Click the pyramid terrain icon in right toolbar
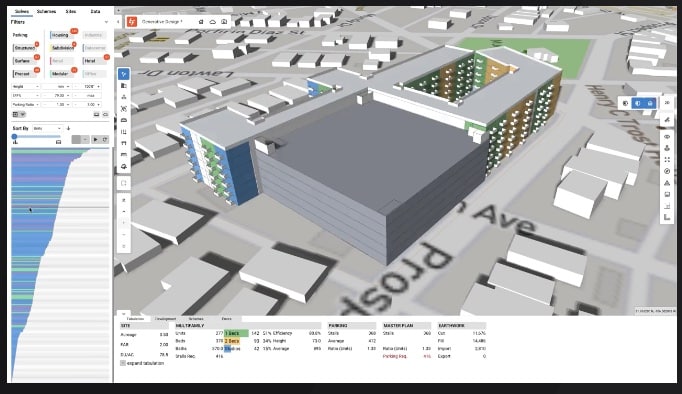Image resolution: width=682 pixels, height=394 pixels. pos(667,183)
